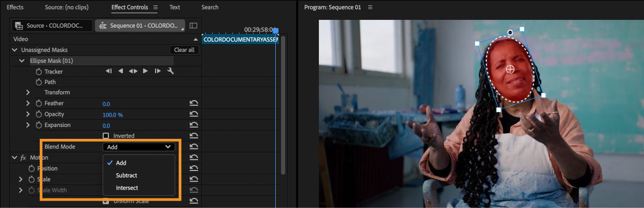
Task: Click the Clear all button
Action: [x=184, y=50]
